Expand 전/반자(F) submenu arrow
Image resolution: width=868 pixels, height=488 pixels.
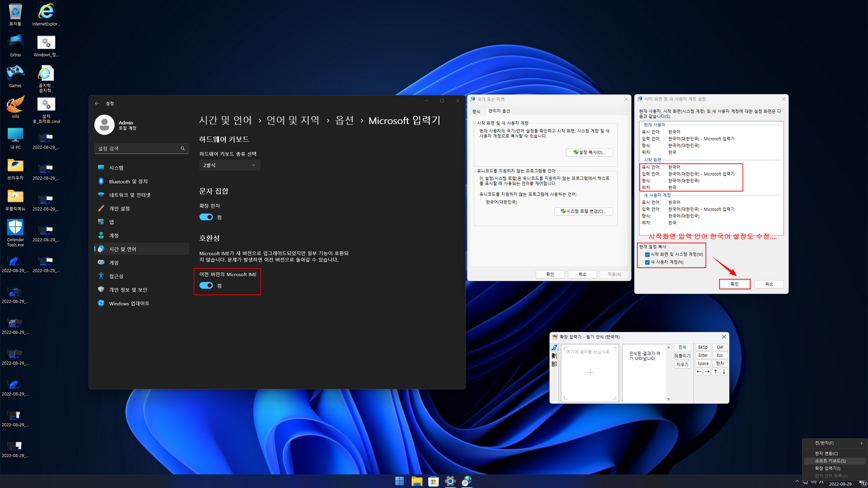[861, 443]
